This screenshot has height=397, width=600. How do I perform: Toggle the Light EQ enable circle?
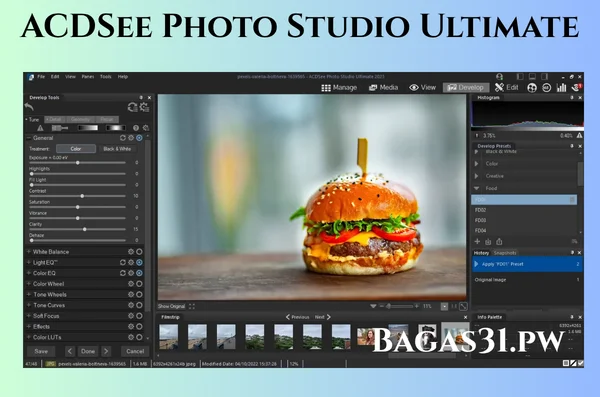pyautogui.click(x=139, y=263)
